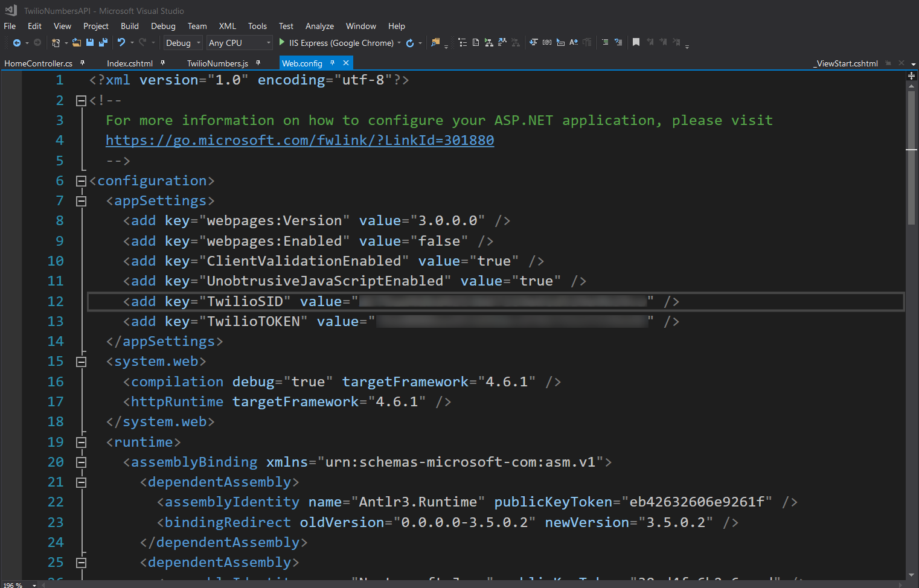Switch to the TwilioNumbers.js tab
Screen dimensions: 919x588
(x=217, y=63)
